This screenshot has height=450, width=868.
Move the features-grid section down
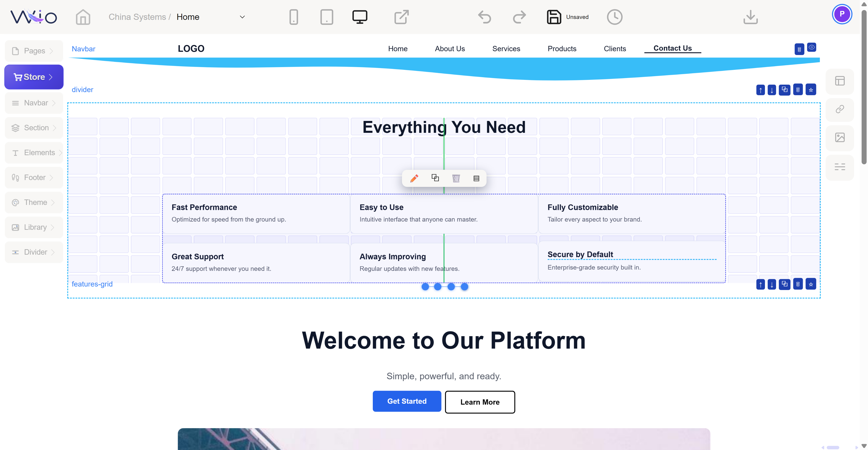pos(772,284)
